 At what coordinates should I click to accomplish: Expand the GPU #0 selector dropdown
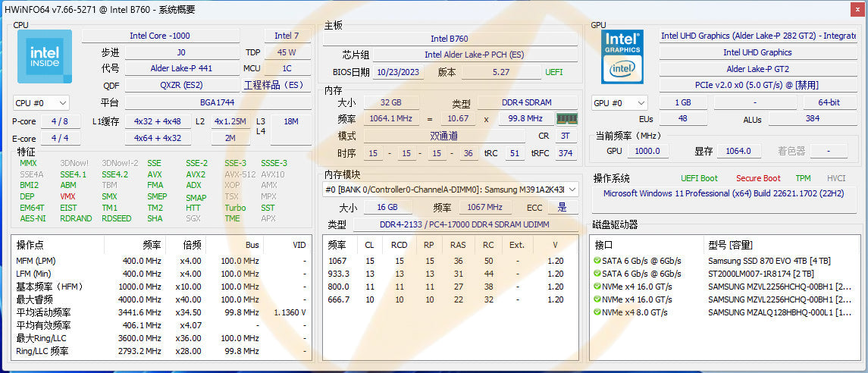pyautogui.click(x=619, y=103)
